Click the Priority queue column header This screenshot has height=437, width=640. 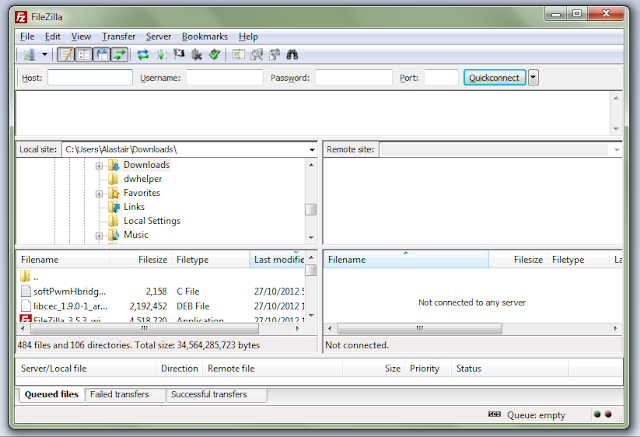428,368
